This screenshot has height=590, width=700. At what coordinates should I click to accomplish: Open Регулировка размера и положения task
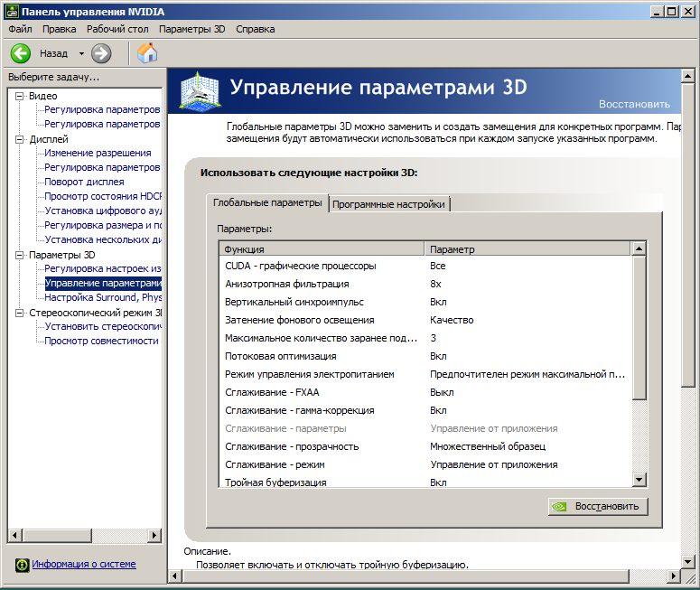[103, 225]
